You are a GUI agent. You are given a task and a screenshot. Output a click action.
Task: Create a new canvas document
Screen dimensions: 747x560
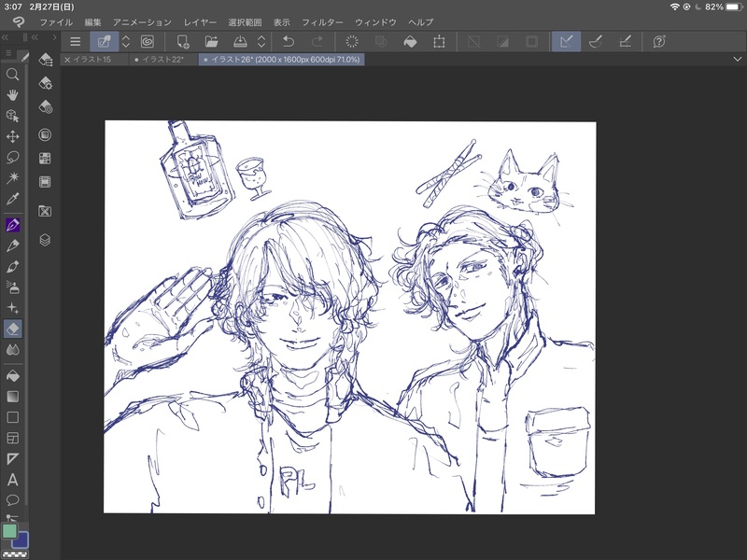(x=182, y=41)
